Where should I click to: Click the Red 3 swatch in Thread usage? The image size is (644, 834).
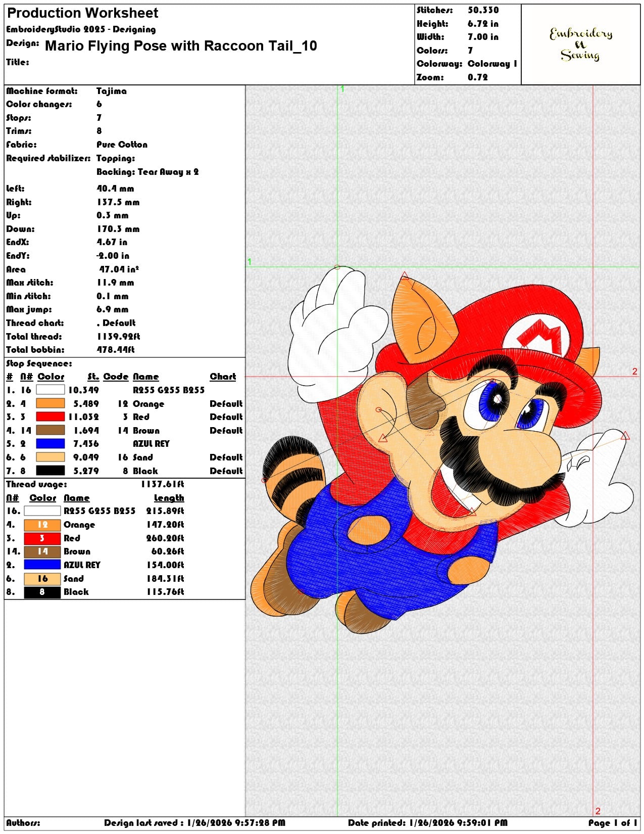pos(42,538)
